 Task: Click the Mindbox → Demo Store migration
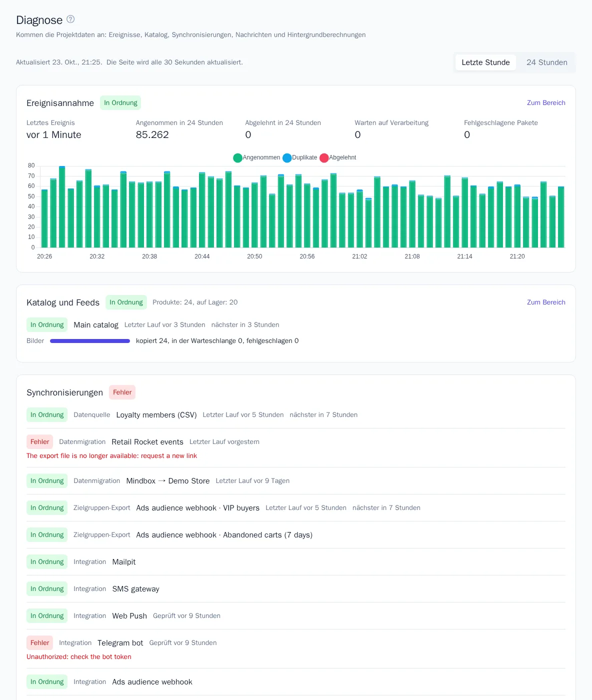168,481
